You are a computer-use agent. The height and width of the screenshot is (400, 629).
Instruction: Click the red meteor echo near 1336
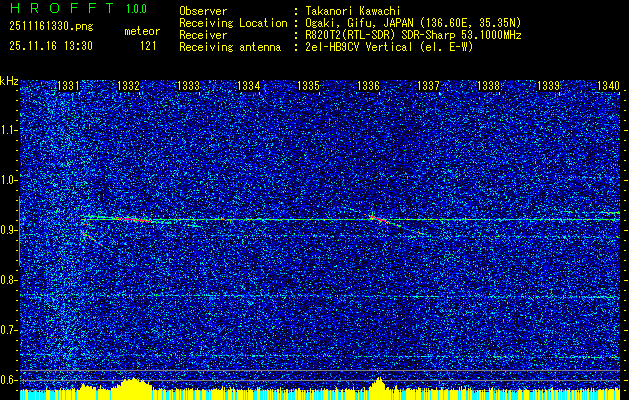click(379, 220)
